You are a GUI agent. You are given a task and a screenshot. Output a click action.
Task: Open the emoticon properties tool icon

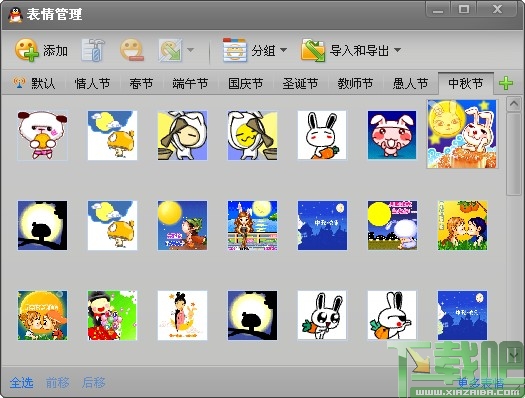pyautogui.click(x=93, y=50)
